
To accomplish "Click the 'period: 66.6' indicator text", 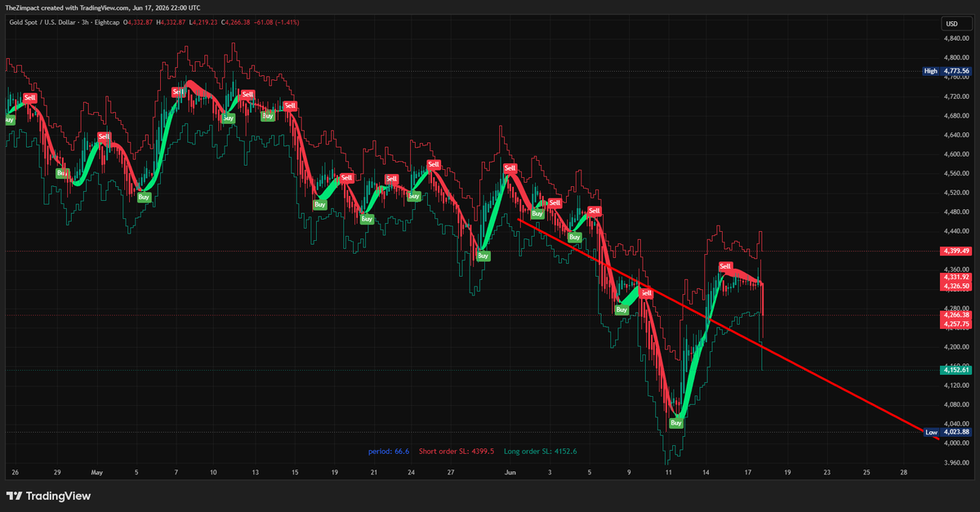I will (389, 451).
